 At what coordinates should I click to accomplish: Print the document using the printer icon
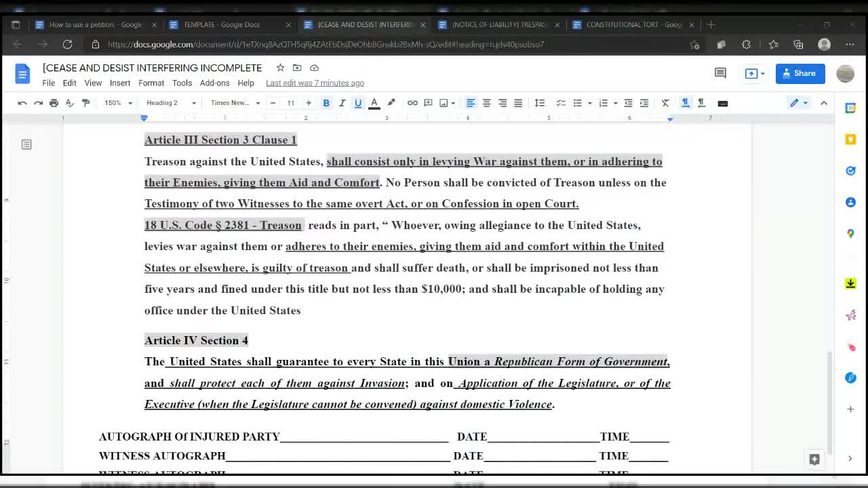click(x=54, y=103)
